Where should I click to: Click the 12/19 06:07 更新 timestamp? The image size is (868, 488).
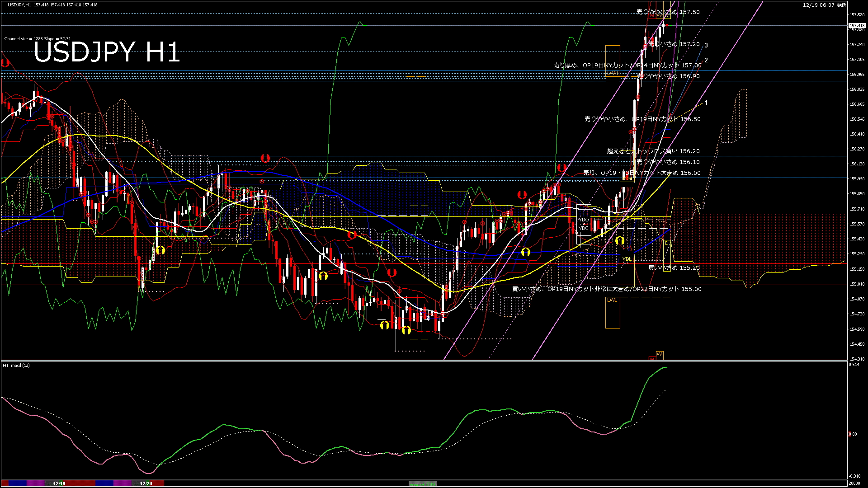[824, 5]
